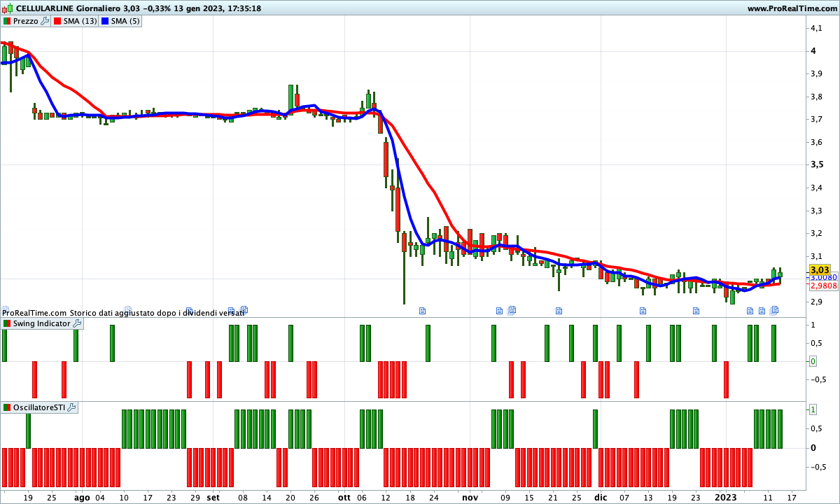The height and width of the screenshot is (504, 840).
Task: Open the event document icon near 13 December
Action: 643,310
